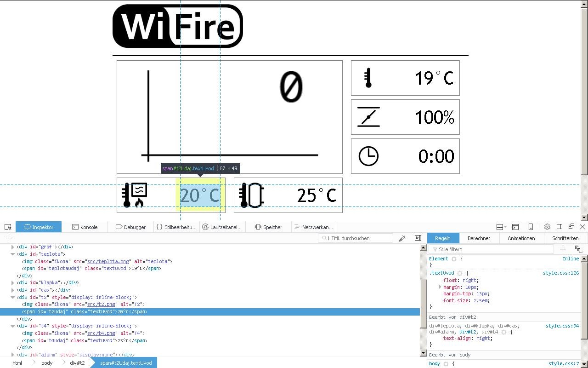
Task: Click the damper flap icon beside 100%
Action: coord(368,117)
